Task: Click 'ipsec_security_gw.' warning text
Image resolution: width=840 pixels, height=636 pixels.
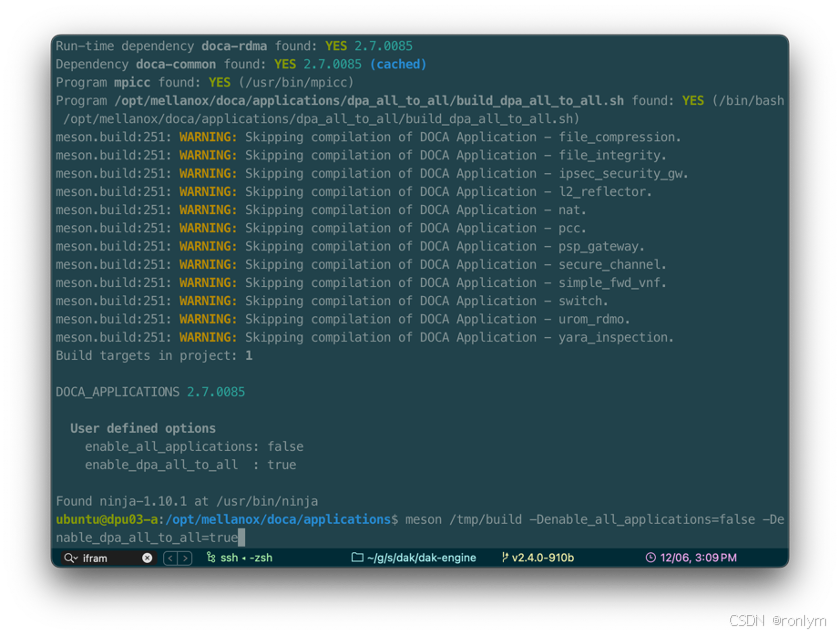Action: point(624,174)
